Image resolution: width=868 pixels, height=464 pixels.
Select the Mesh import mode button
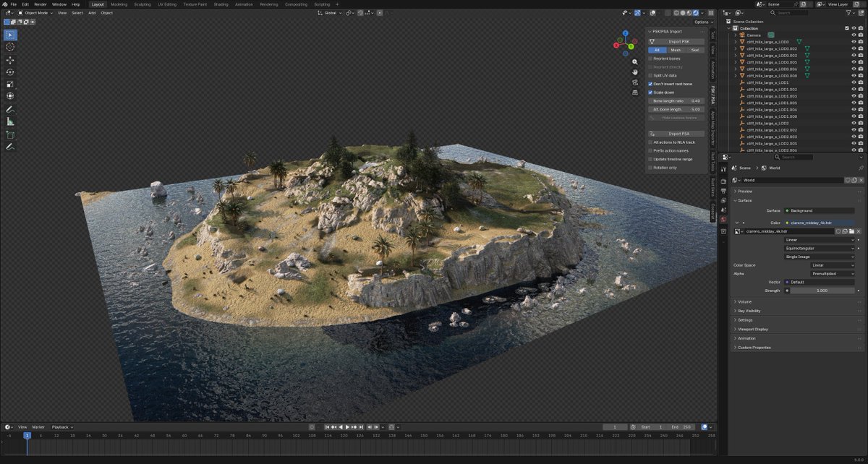(x=676, y=50)
